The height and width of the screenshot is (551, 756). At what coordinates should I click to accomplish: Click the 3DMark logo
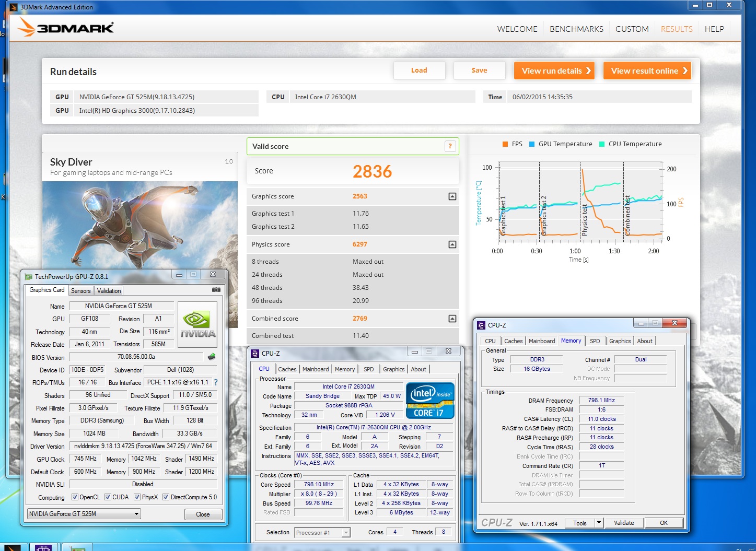coord(65,28)
